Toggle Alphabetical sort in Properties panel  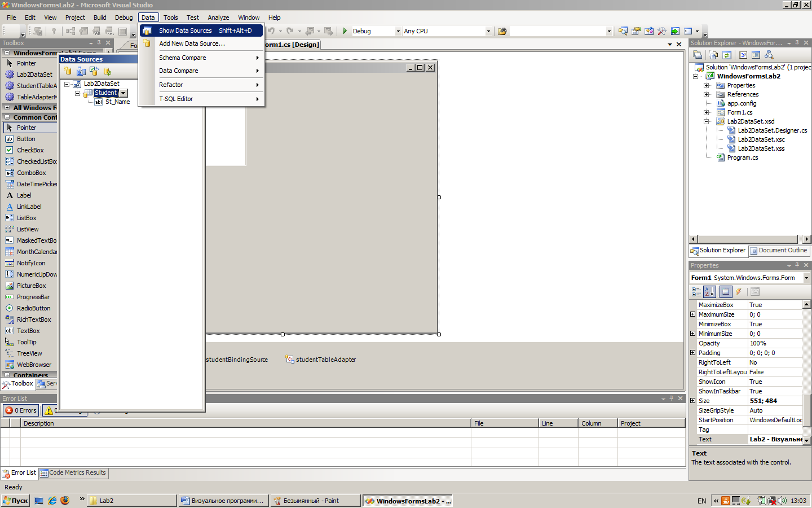click(709, 292)
